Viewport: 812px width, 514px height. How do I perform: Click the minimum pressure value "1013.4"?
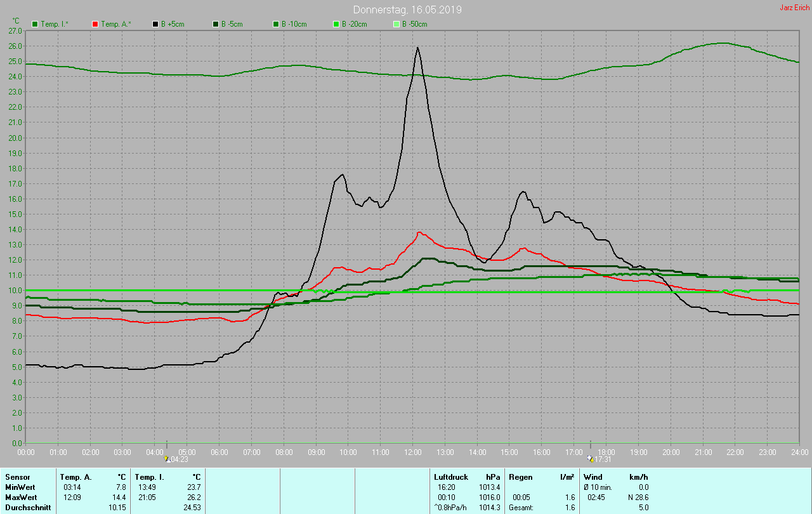coord(489,487)
